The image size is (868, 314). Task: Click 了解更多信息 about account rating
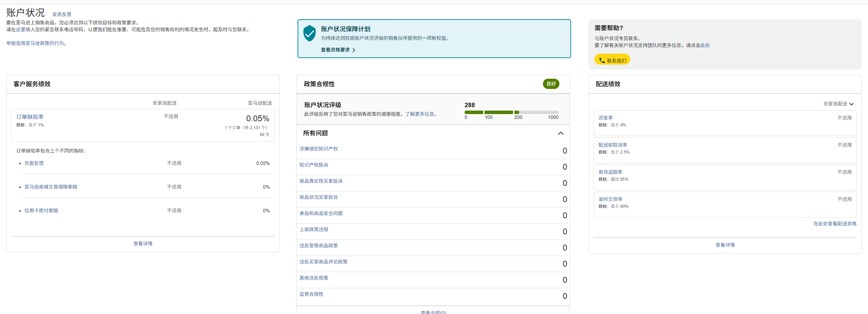(x=421, y=114)
